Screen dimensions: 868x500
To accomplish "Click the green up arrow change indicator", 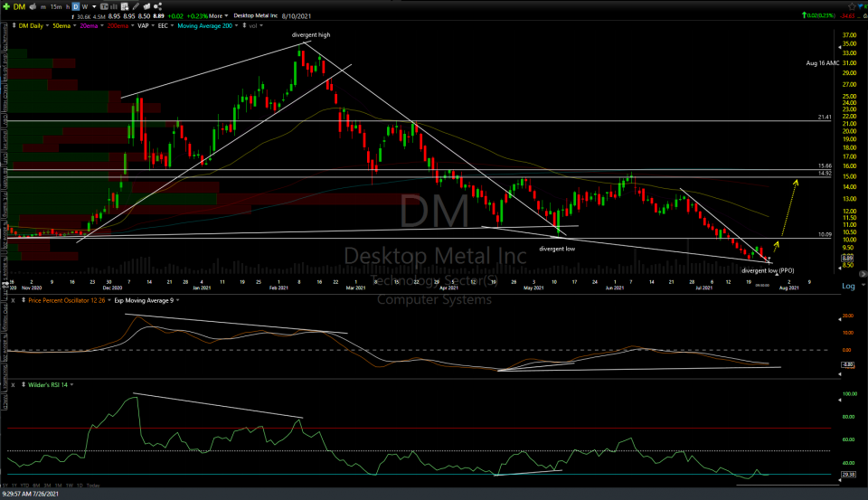I will pyautogui.click(x=804, y=15).
